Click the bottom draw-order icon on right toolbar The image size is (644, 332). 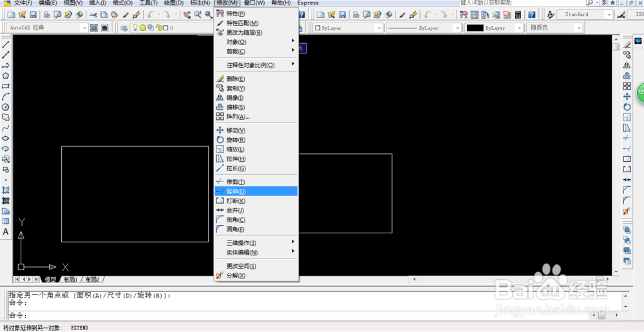[627, 261]
